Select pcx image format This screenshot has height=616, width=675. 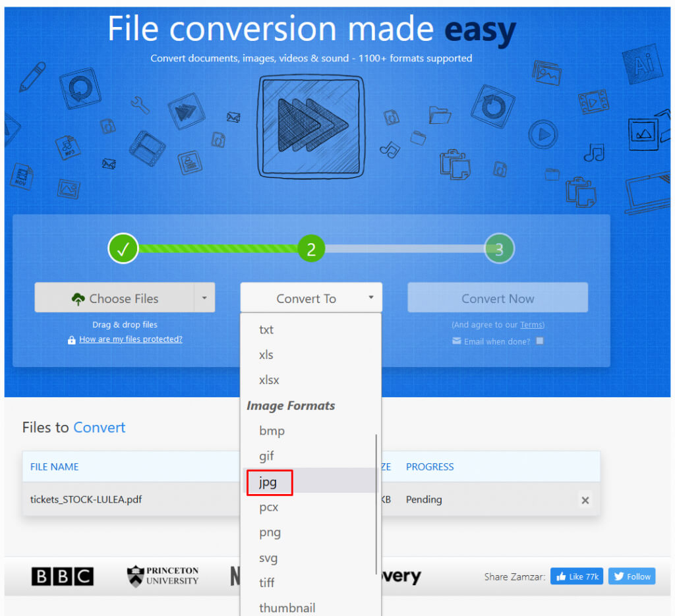click(269, 507)
